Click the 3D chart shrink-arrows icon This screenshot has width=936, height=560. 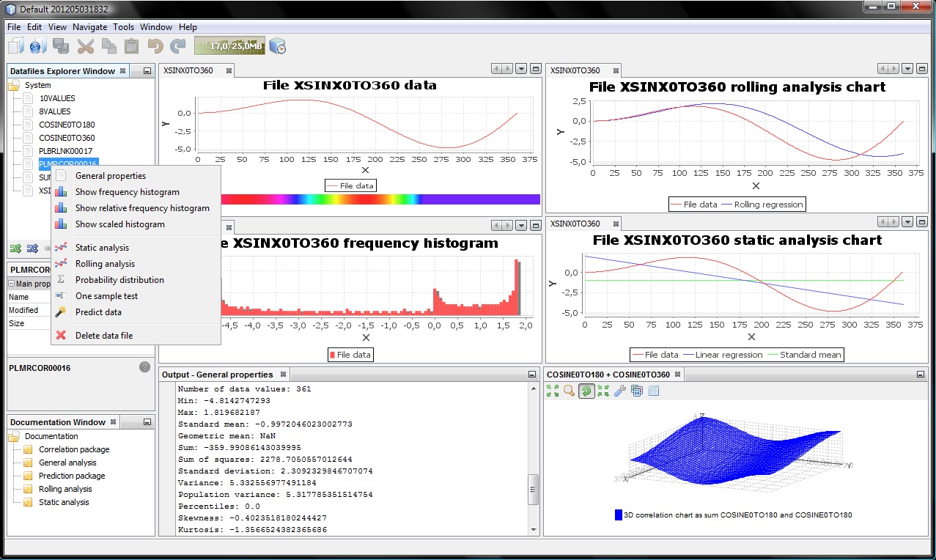(603, 391)
